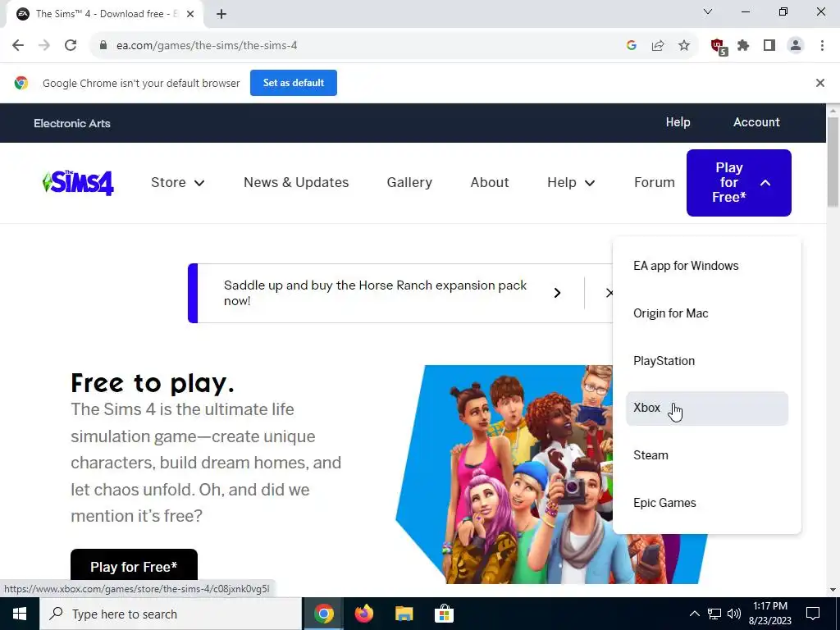
Task: Click the Google icon in address bar
Action: pos(632,46)
